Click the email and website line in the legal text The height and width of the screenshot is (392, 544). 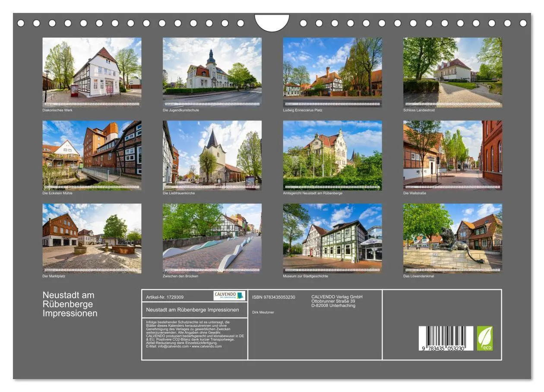pos(184,346)
